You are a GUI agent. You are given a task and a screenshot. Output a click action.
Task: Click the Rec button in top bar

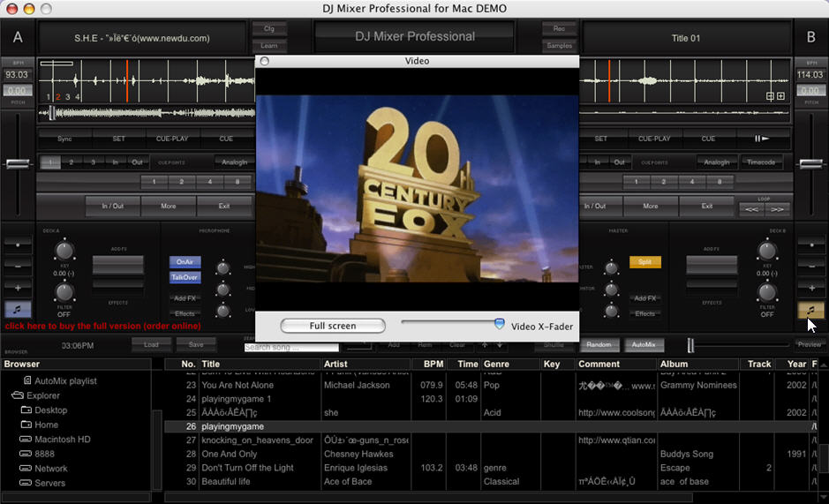(x=560, y=28)
